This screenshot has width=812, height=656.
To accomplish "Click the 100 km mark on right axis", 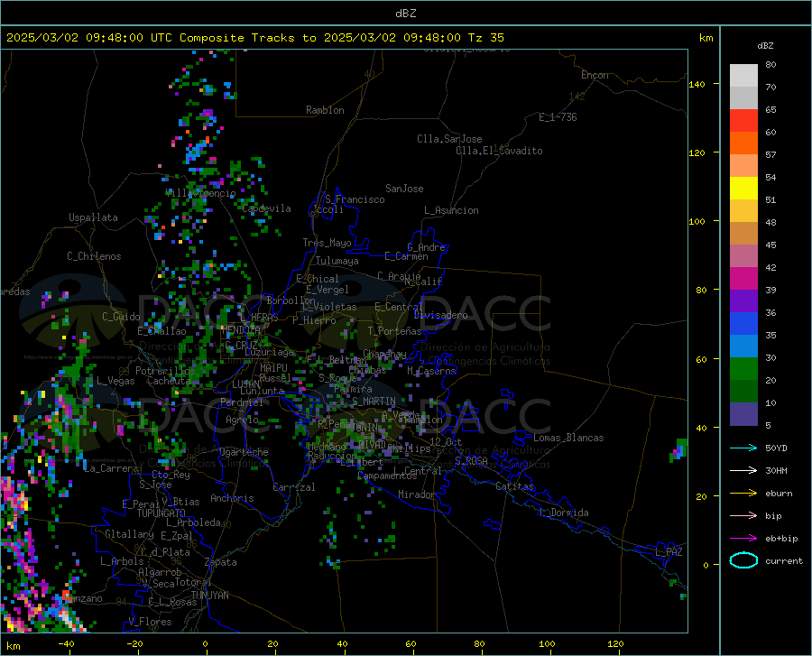I will coord(697,221).
